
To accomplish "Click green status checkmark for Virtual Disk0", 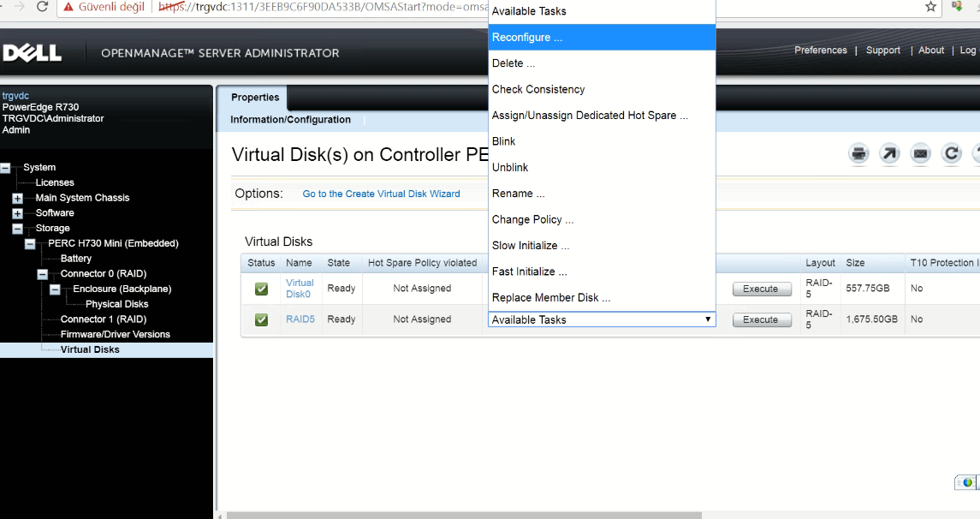I will click(x=262, y=289).
